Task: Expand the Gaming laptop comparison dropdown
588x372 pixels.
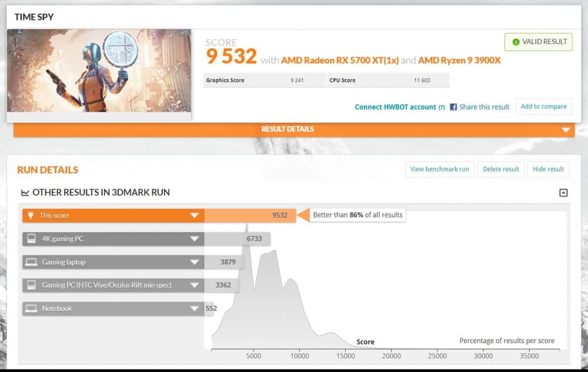Action: (194, 262)
